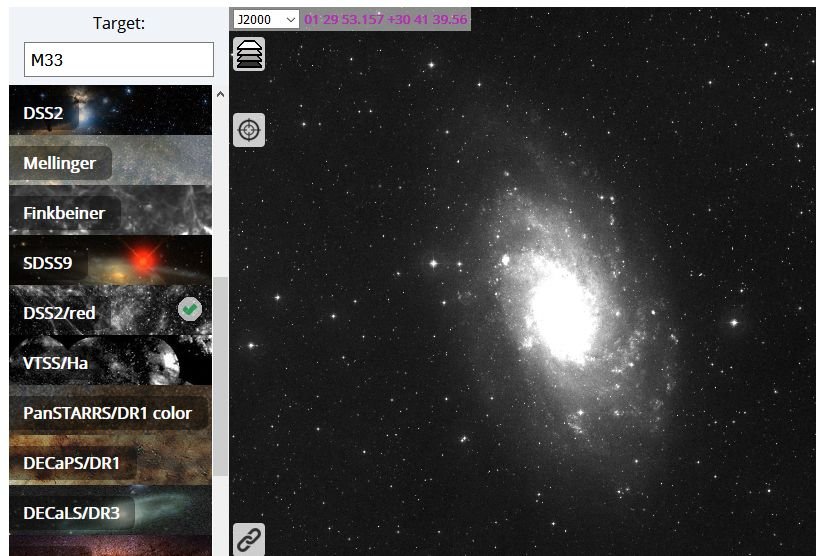Select the DSS2/red survey entry
Viewport: 816px width, 556px height.
pyautogui.click(x=110, y=310)
